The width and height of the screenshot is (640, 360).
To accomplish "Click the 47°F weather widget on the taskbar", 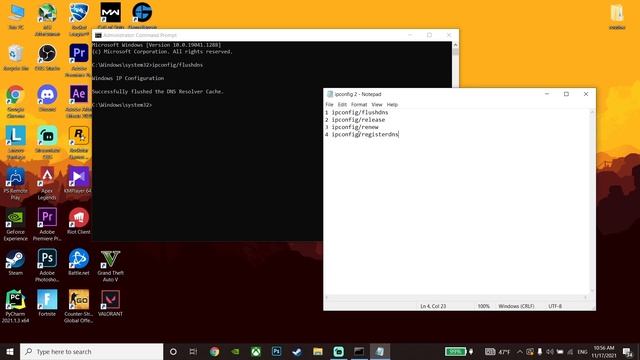I will [x=498, y=351].
